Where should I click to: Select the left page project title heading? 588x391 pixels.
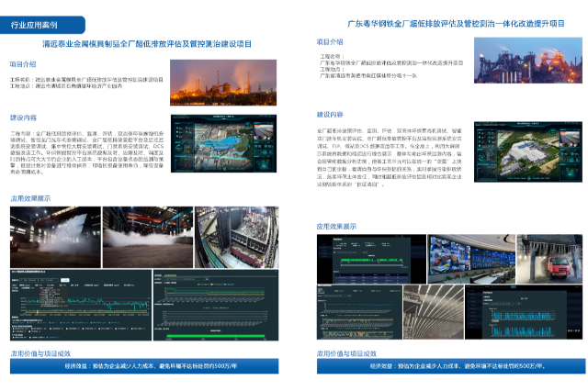[x=147, y=43]
